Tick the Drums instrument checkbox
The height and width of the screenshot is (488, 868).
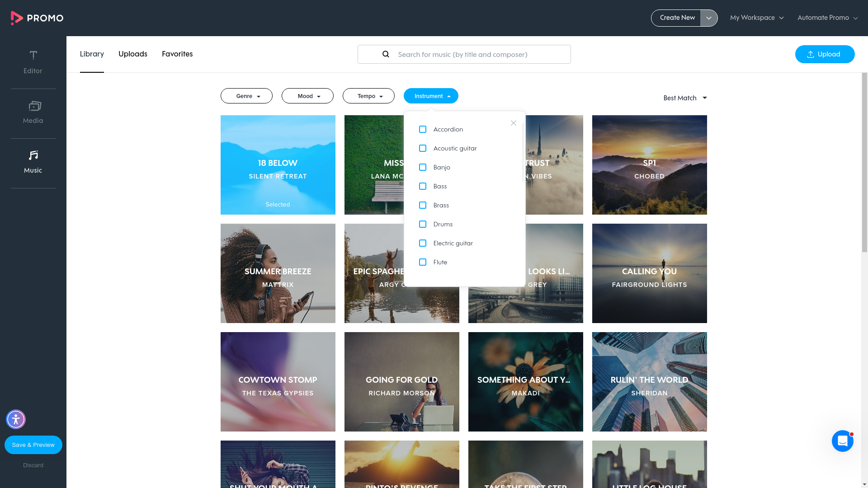[x=423, y=224]
